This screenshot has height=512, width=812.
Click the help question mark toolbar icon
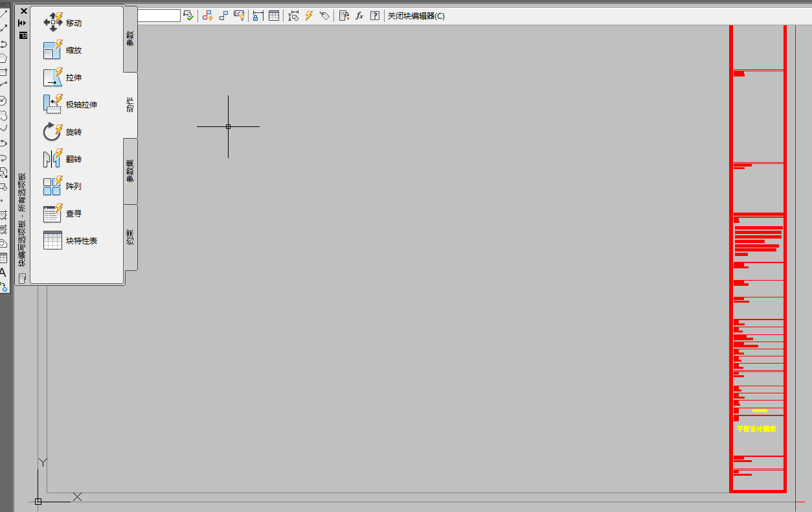tap(374, 16)
